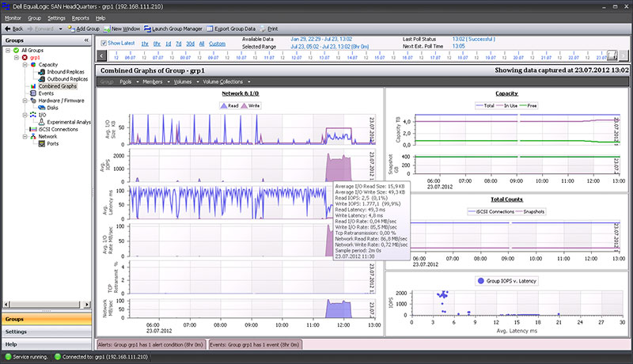Click the Write legend swatch in Network & I/O
Screen dimensions: 633x364
[x=244, y=106]
